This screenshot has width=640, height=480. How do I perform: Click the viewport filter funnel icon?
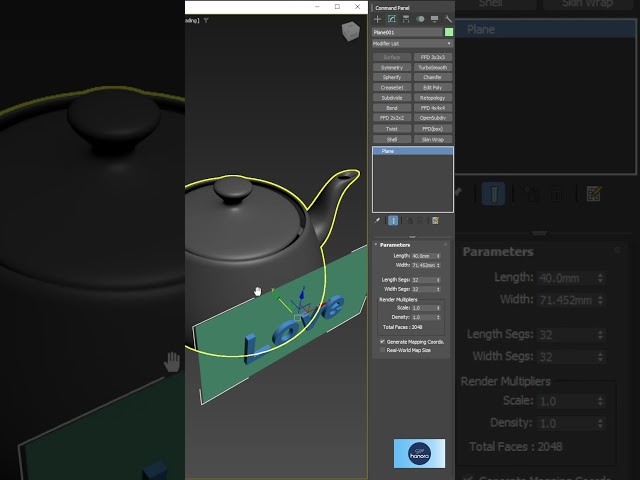pyautogui.click(x=206, y=20)
